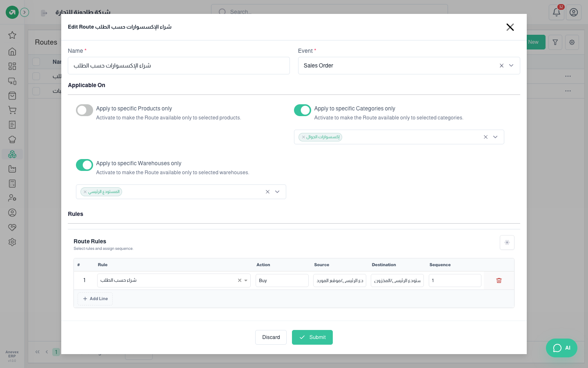
Task: Discard the route changes
Action: 271,337
